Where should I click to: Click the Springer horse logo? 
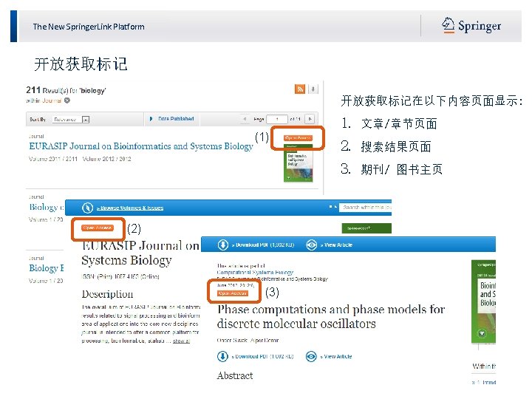coord(448,25)
